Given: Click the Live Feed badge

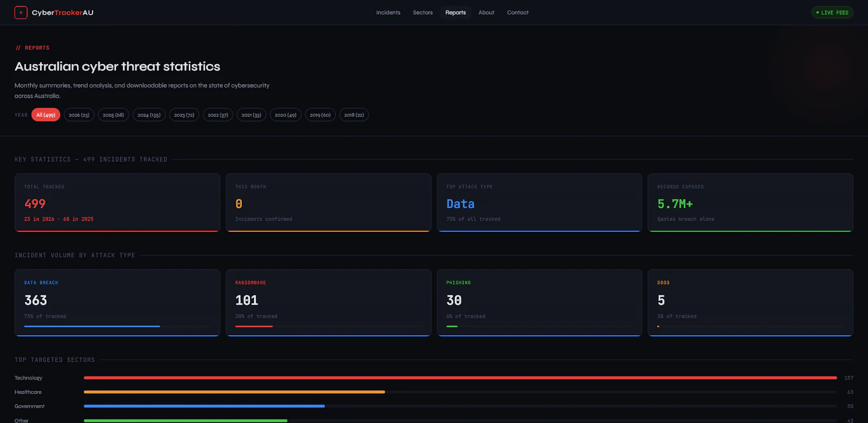Looking at the screenshot, I should click(832, 12).
